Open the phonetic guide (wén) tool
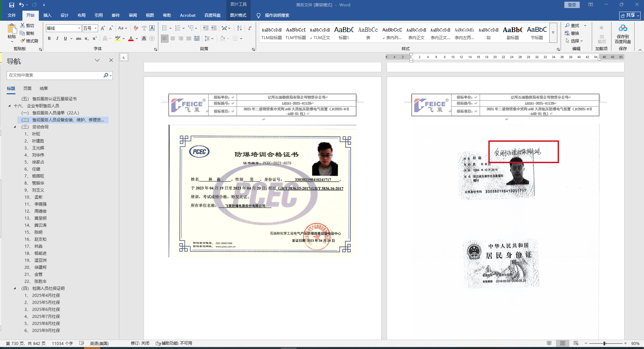 pyautogui.click(x=144, y=28)
